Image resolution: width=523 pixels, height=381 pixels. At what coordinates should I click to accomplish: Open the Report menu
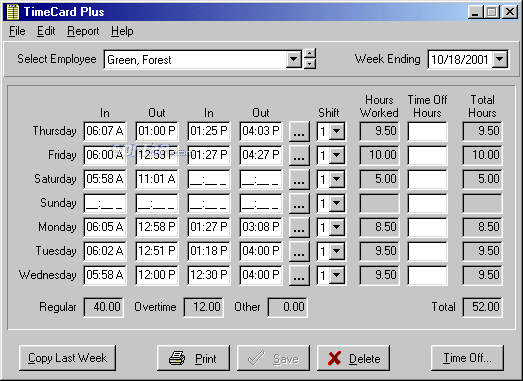pos(83,31)
